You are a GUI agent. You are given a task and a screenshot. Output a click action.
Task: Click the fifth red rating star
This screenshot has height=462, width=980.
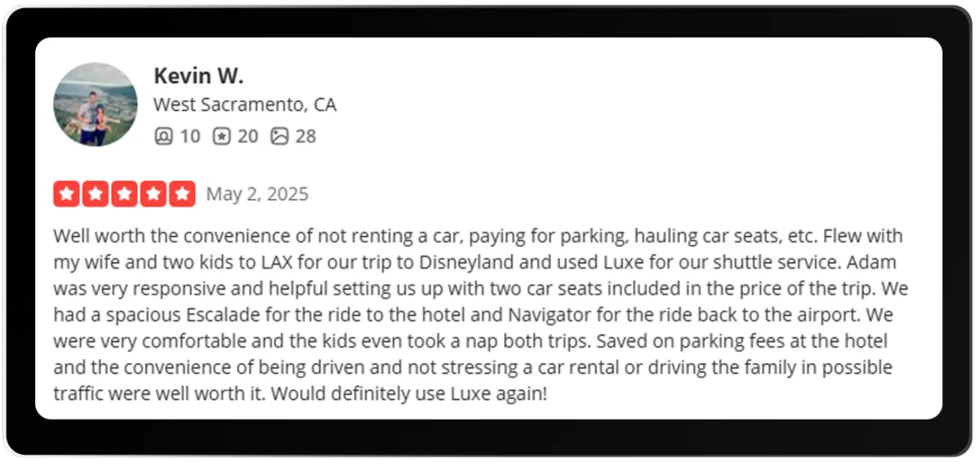(182, 194)
